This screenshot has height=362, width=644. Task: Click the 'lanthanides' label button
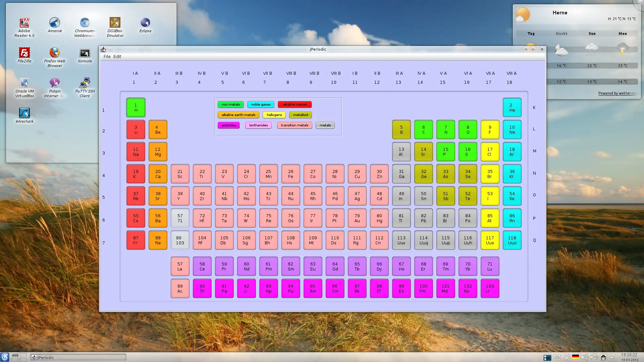[x=258, y=125]
